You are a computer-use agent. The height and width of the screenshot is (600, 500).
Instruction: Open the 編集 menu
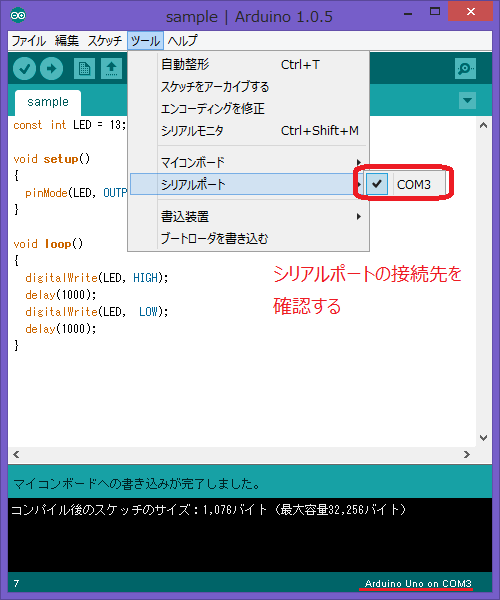point(67,41)
